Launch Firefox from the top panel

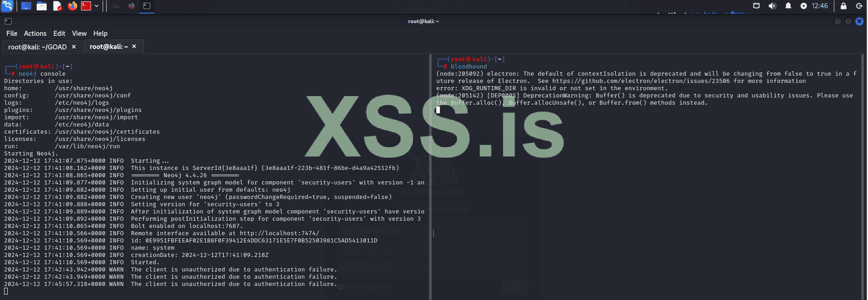coord(72,6)
